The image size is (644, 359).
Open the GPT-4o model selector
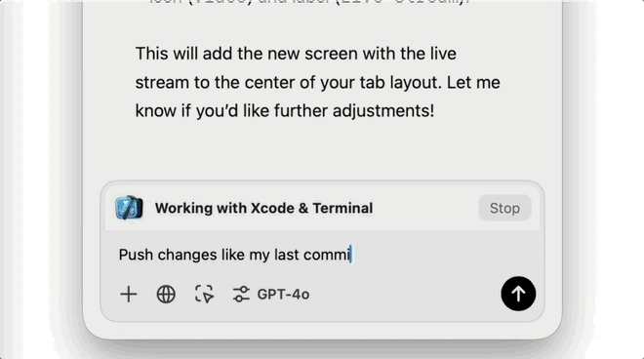(283, 295)
